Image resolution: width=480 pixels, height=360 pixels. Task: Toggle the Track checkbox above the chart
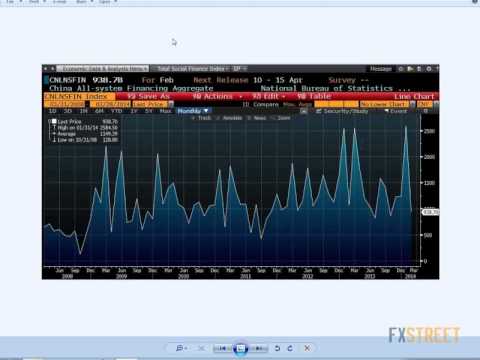coord(202,118)
